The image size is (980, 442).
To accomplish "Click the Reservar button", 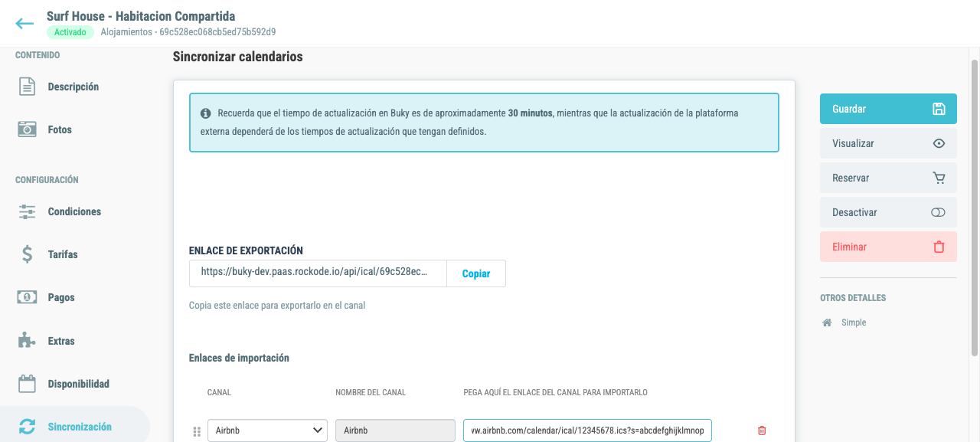I will click(888, 178).
